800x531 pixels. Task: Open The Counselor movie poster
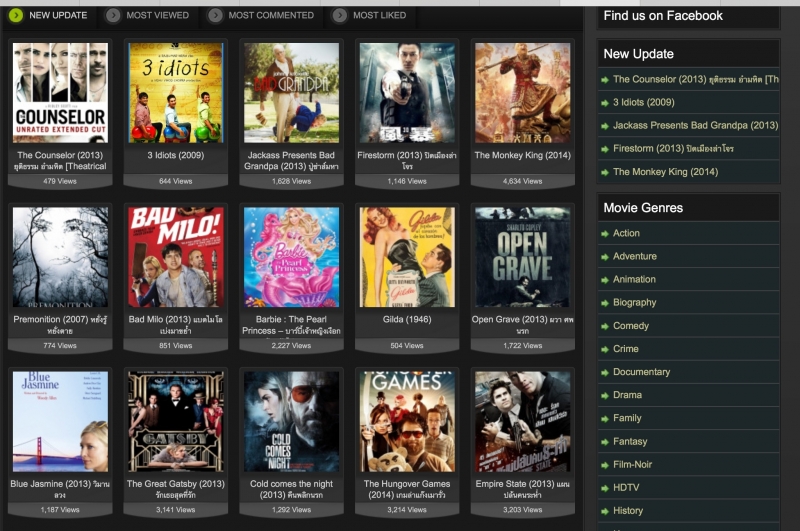pos(60,93)
